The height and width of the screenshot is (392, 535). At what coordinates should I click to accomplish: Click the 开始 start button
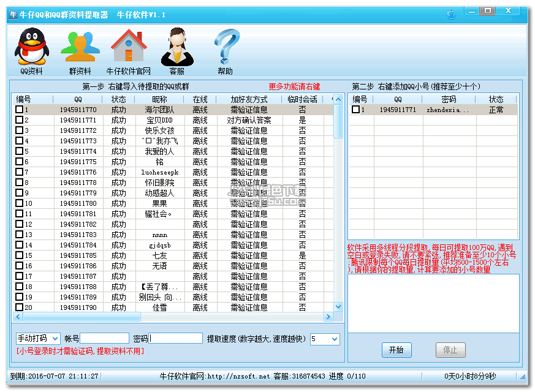point(397,350)
